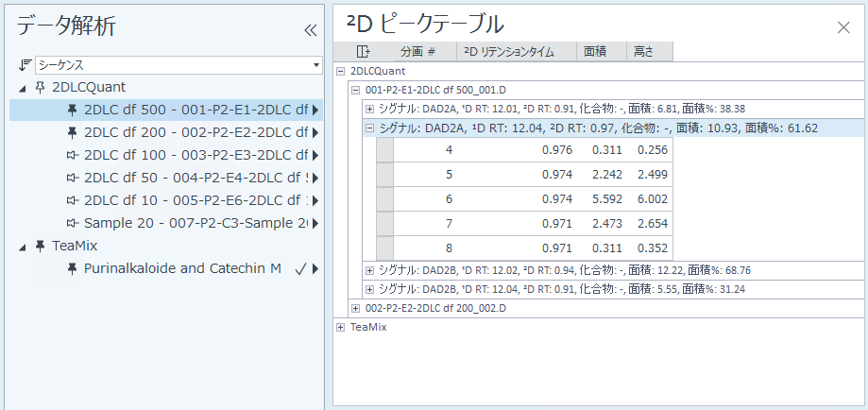The height and width of the screenshot is (410, 868).
Task: Click arrow at end of 2DLC df 100 row
Action: coord(315,156)
